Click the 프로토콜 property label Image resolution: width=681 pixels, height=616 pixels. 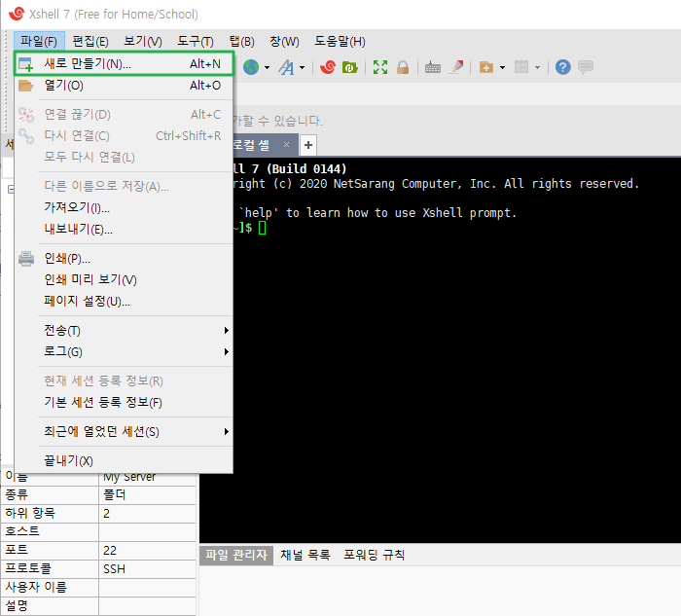(x=28, y=568)
